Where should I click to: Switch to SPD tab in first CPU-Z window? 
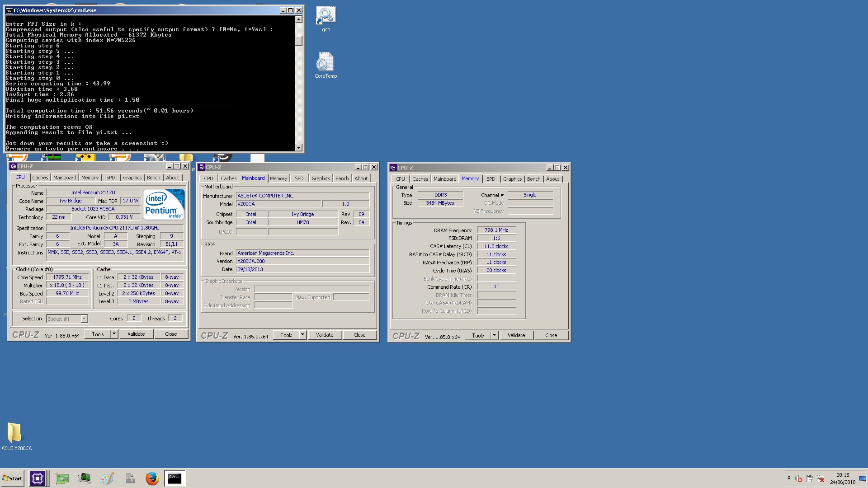pos(111,178)
